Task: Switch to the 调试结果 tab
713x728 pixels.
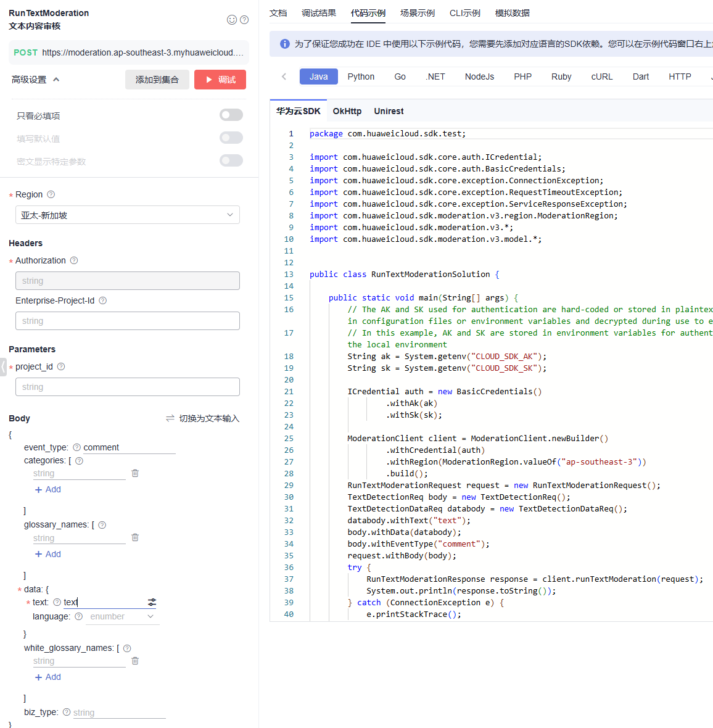Action: [x=318, y=13]
